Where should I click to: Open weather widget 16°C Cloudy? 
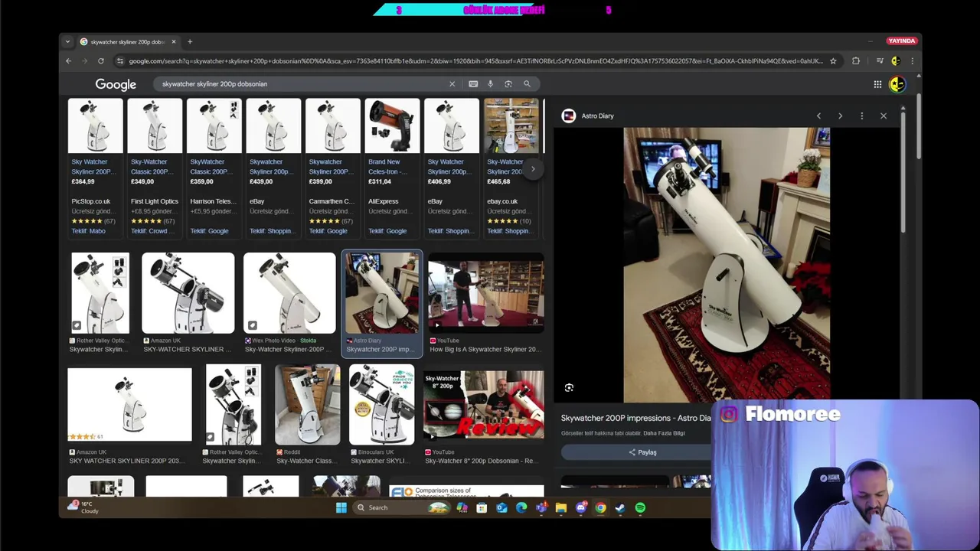pyautogui.click(x=83, y=507)
